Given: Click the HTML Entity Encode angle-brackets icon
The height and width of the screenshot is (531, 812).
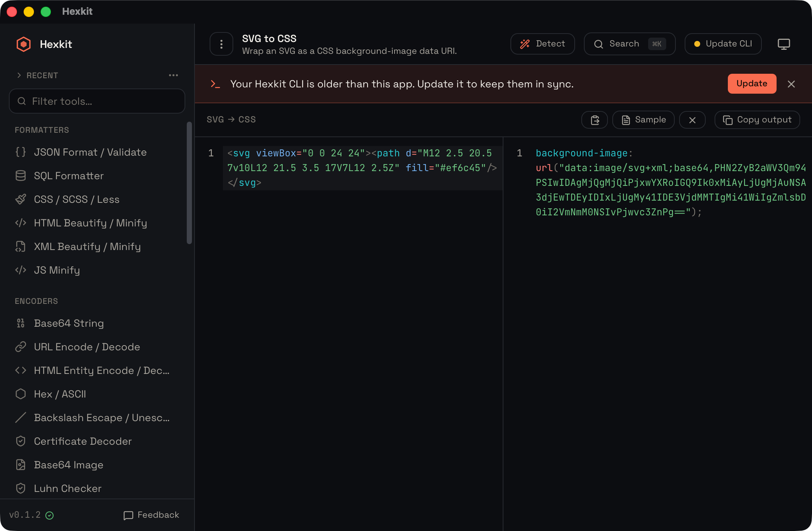Looking at the screenshot, I should [21, 371].
